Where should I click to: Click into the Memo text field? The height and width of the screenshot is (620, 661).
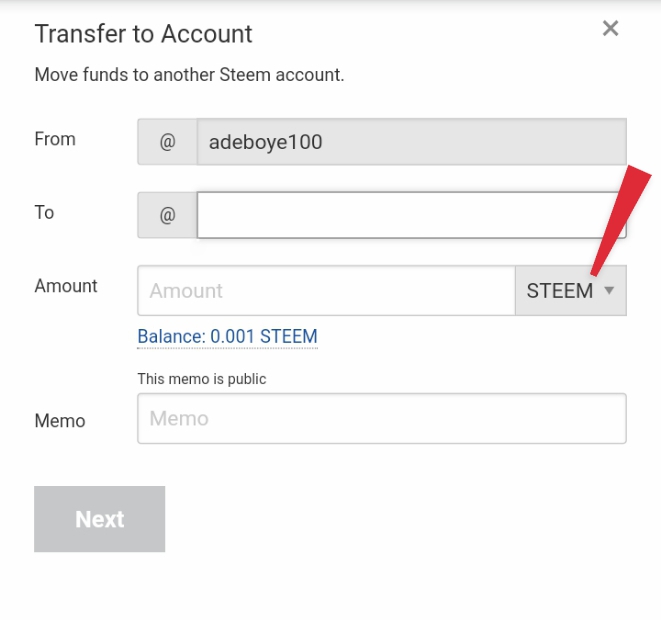[382, 419]
